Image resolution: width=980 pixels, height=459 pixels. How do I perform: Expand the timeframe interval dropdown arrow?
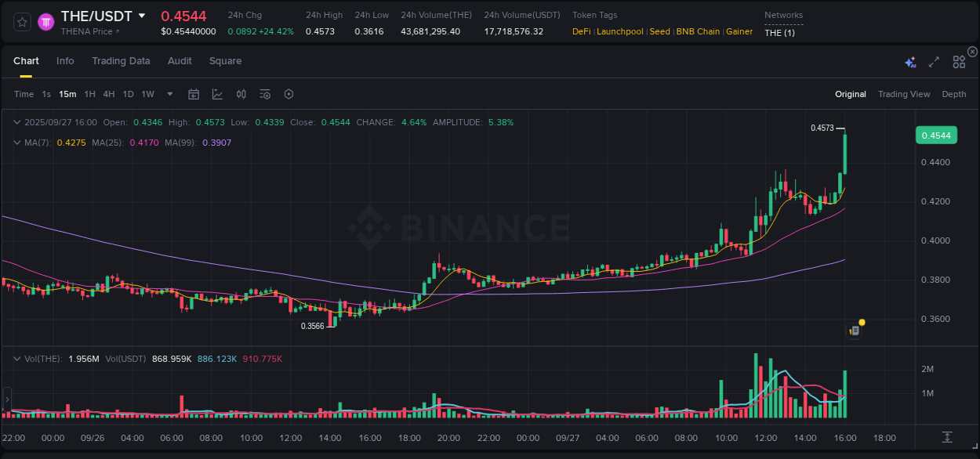click(x=169, y=94)
